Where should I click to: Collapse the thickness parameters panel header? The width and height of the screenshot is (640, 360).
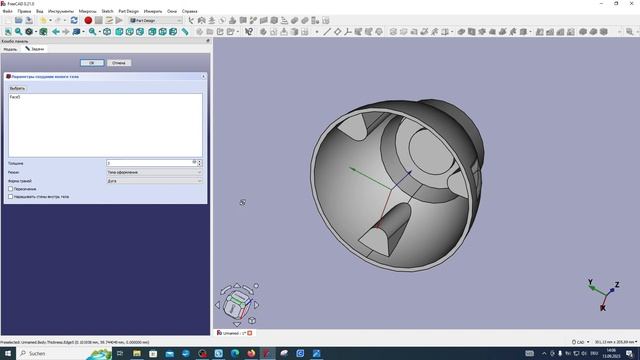tap(203, 77)
